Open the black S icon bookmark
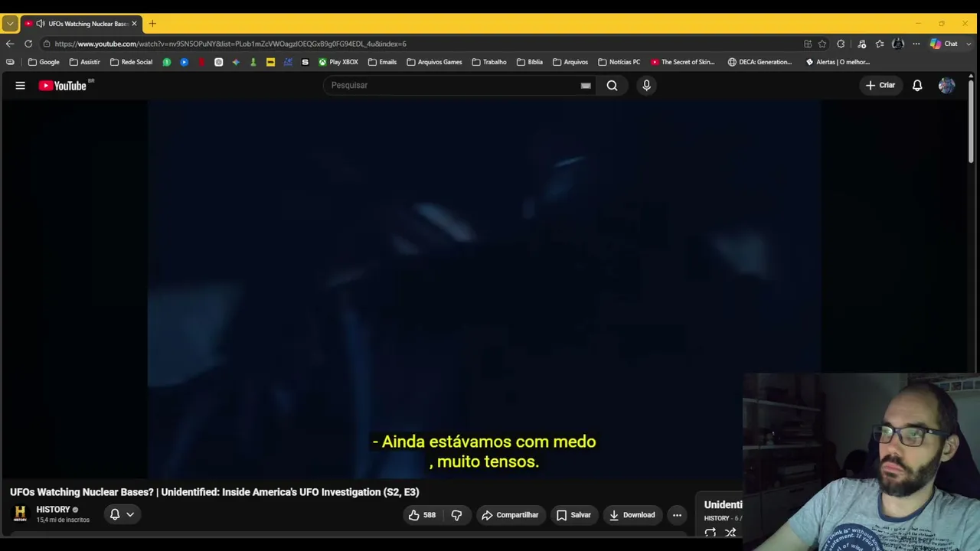 click(305, 62)
